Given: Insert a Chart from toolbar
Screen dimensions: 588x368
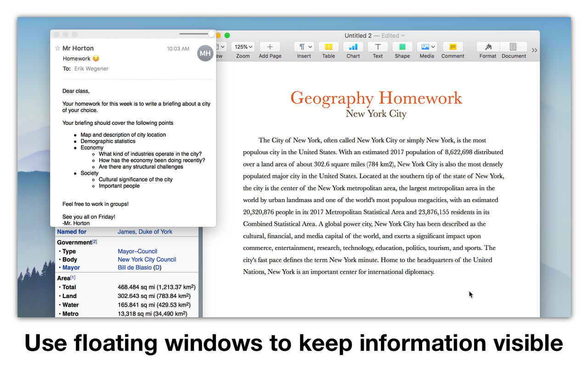Looking at the screenshot, I should [x=353, y=47].
